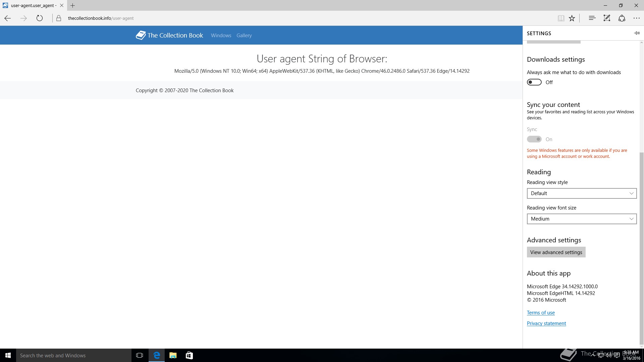This screenshot has height=362, width=644.
Task: Open the Action Center notifications
Action: [616, 355]
